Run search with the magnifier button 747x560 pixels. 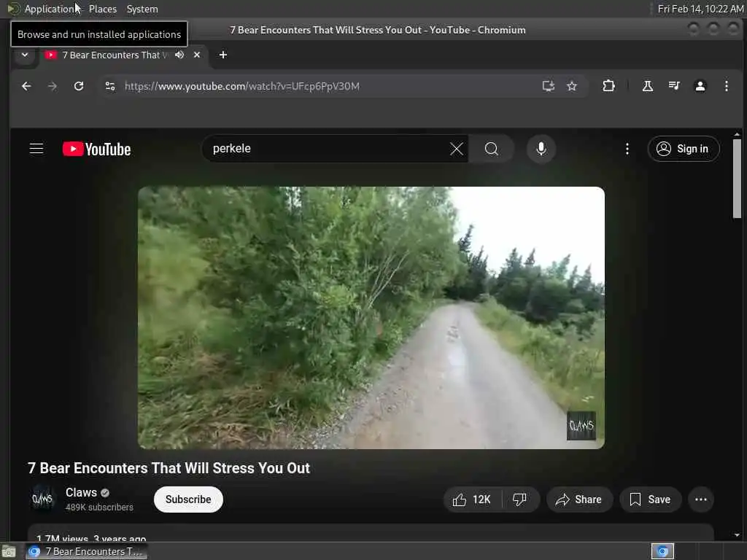491,149
